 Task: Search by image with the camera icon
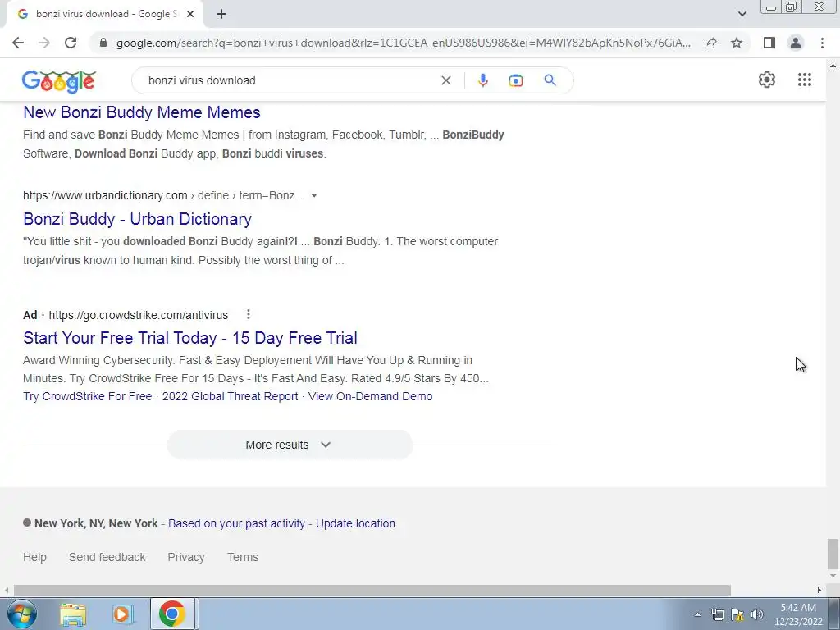point(515,80)
